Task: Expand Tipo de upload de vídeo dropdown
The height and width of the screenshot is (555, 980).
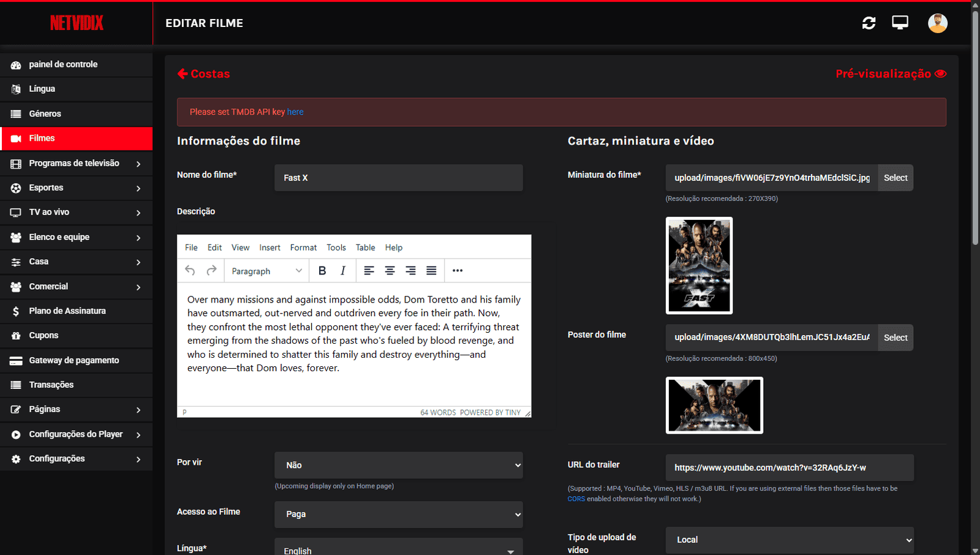Action: pos(789,540)
